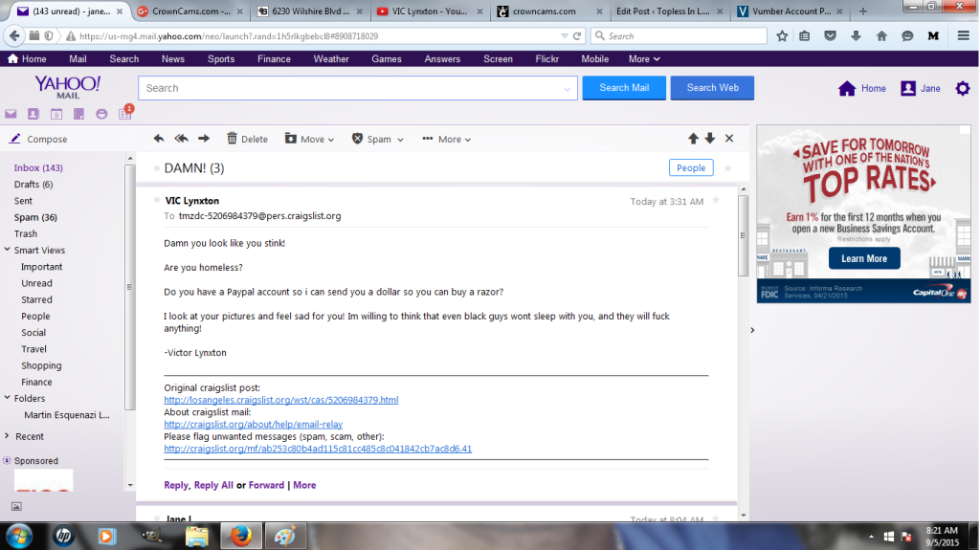Image resolution: width=980 pixels, height=550 pixels.
Task: Click the Forward arrow icon in mail toolbar
Action: [x=204, y=138]
